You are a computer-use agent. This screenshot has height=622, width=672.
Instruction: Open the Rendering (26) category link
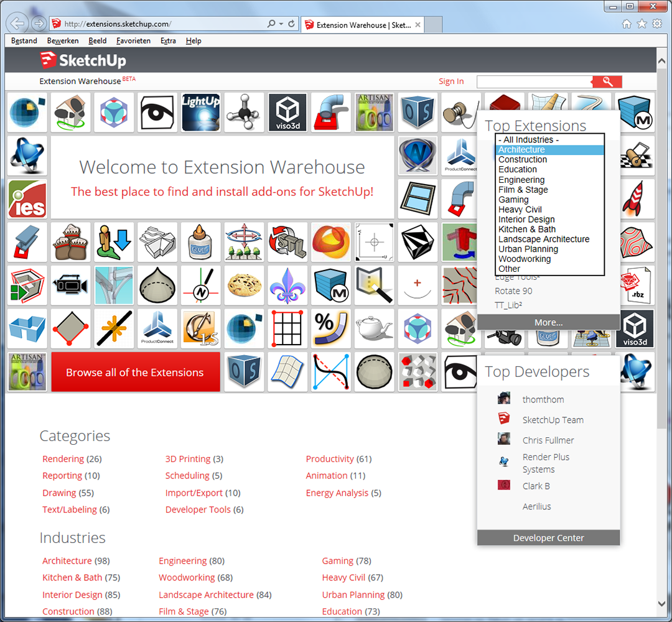click(x=72, y=459)
